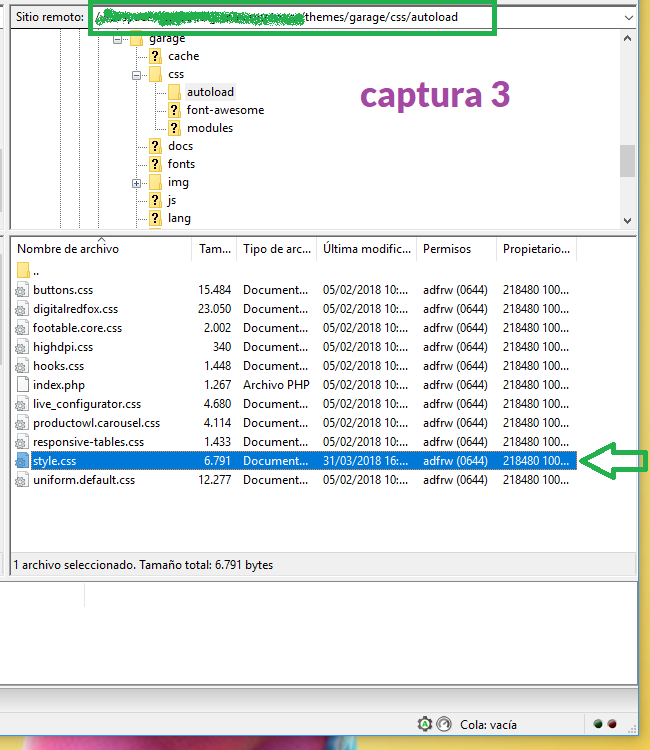Select the autoload folder in tree
The width and height of the screenshot is (650, 750).
click(x=210, y=92)
